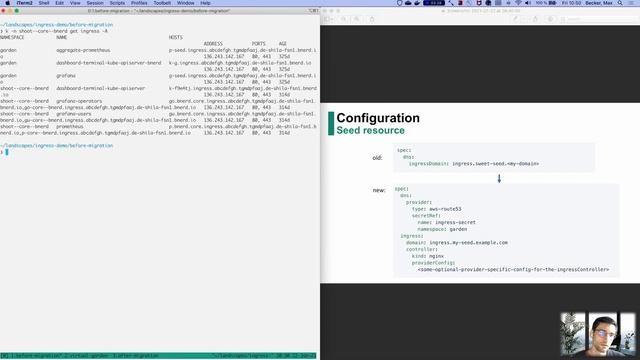
Task: Open the Profiles menu
Action: coord(139,3)
